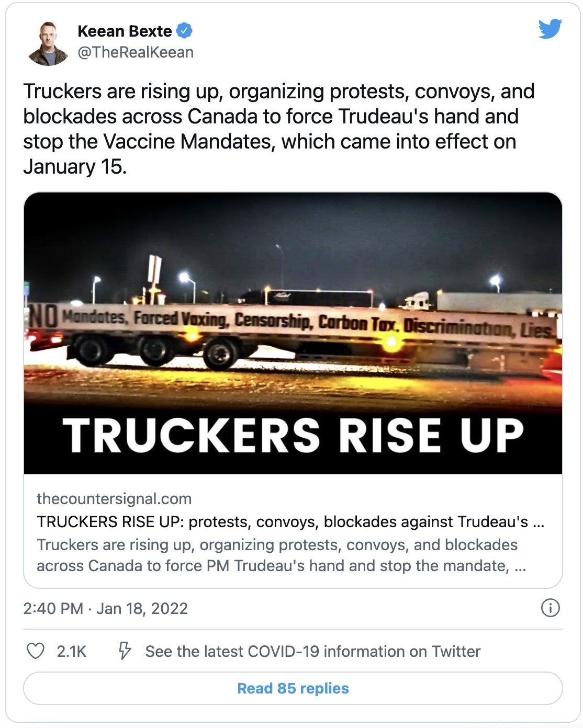Like the tweet with the heart icon
This screenshot has height=728, width=583.
pyautogui.click(x=36, y=651)
